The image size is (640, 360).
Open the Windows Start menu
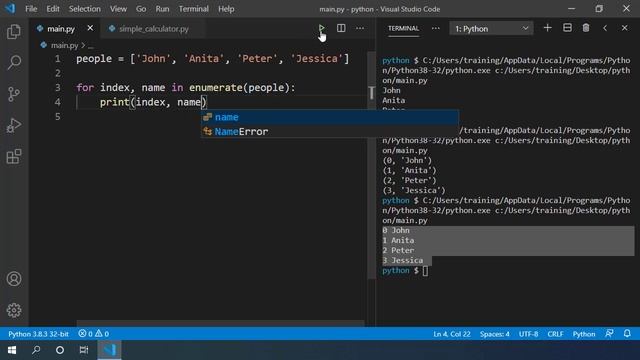tap(12, 350)
